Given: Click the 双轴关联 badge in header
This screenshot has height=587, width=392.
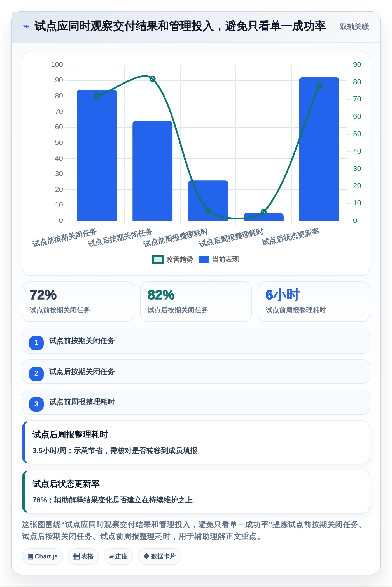Looking at the screenshot, I should coord(354,27).
